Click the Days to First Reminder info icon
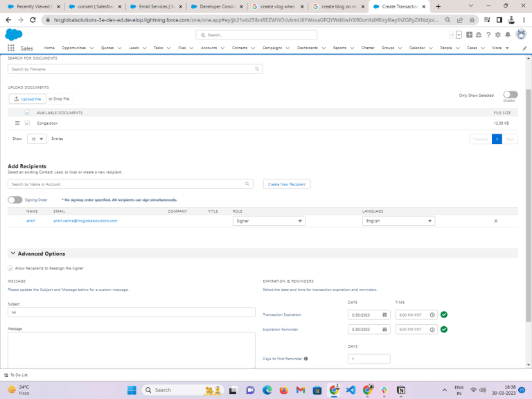Image resolution: width=532 pixels, height=399 pixels. tap(305, 359)
